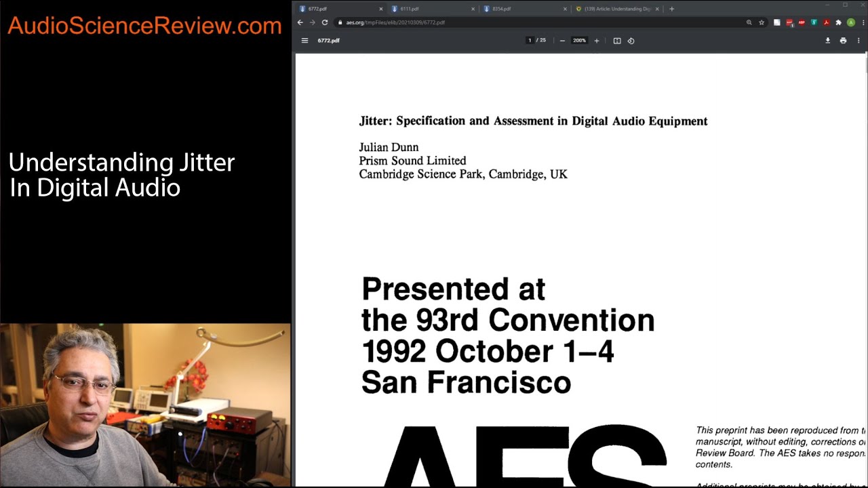Click the AudioScienceReview.com title
Image resolution: width=868 pixels, height=488 pixels.
tap(144, 26)
